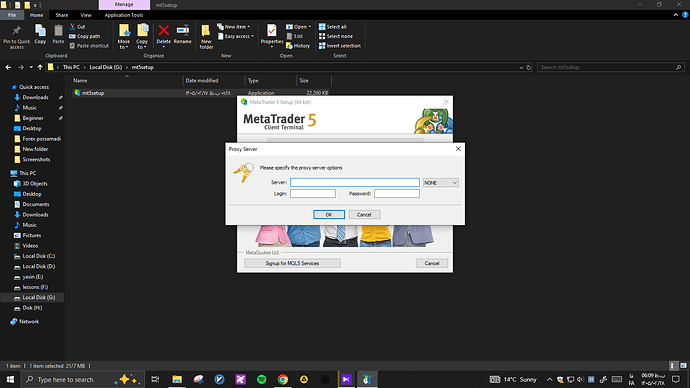
Task: Open the notification center icon
Action: tap(676, 379)
